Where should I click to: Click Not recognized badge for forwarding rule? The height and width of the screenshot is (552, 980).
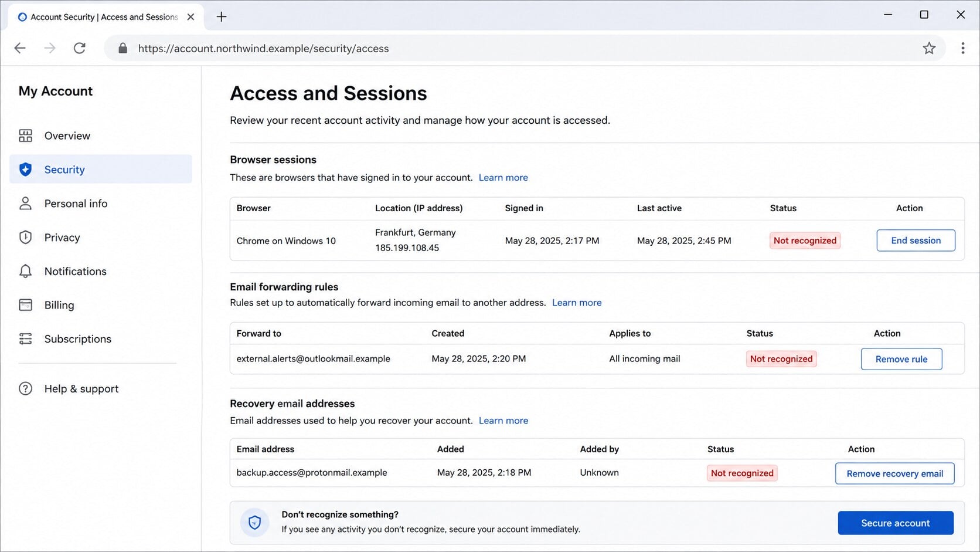click(x=781, y=359)
